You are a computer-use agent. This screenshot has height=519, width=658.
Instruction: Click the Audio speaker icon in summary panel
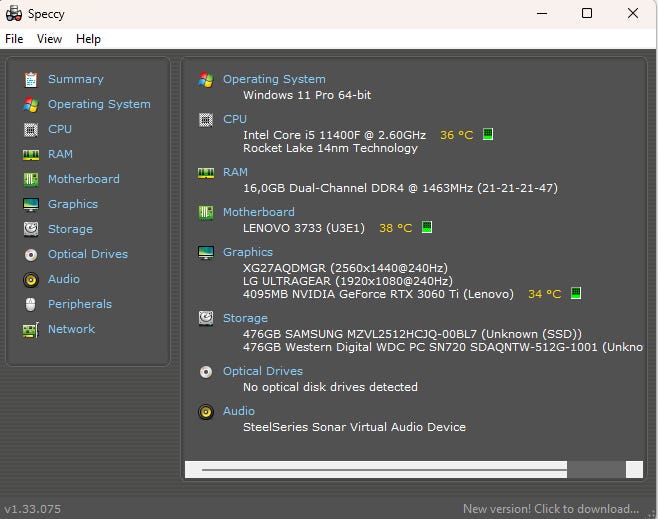tap(206, 412)
